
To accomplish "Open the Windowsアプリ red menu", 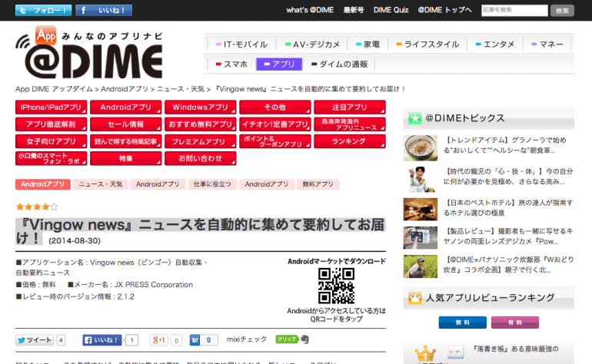I will pos(201,107).
